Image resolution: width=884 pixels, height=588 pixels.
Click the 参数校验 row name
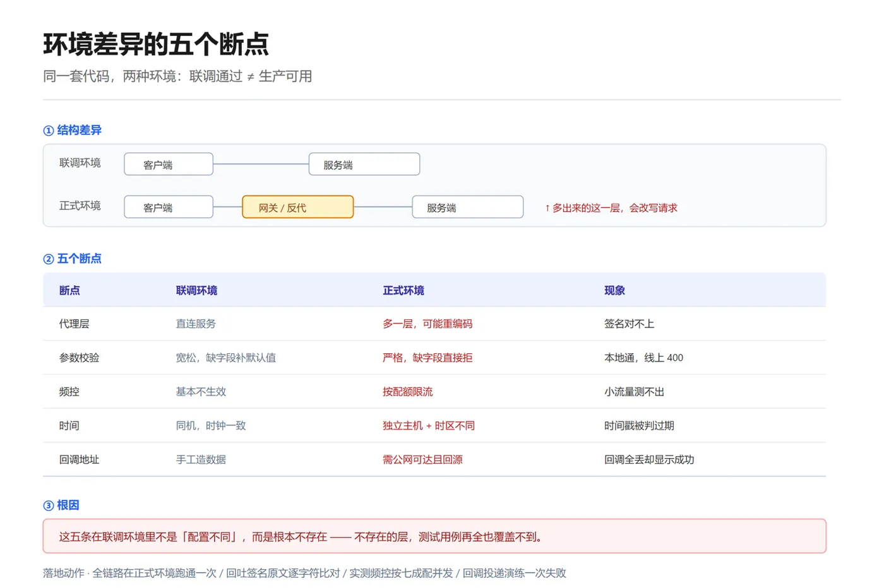80,358
